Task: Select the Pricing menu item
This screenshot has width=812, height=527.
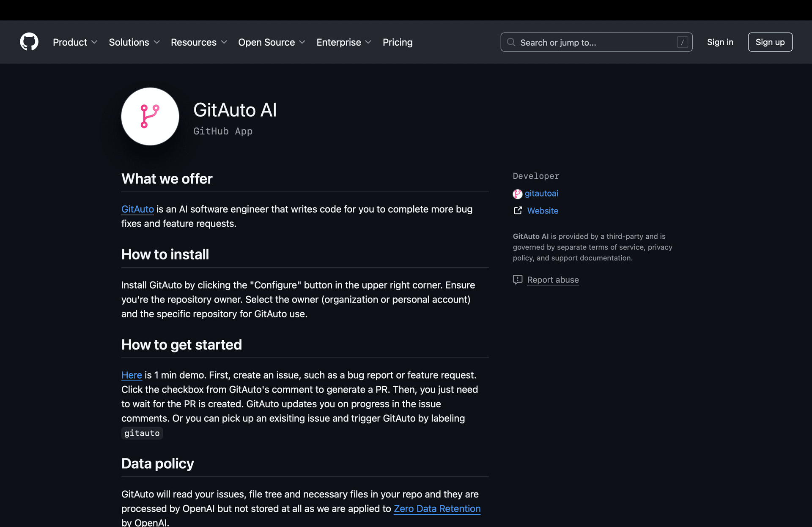Action: (398, 42)
